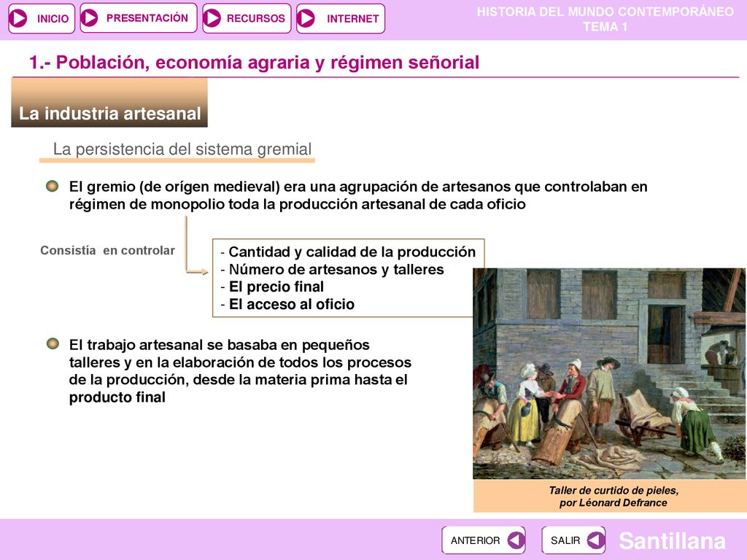Click the label 'Consistía en controlar'

[x=108, y=251]
